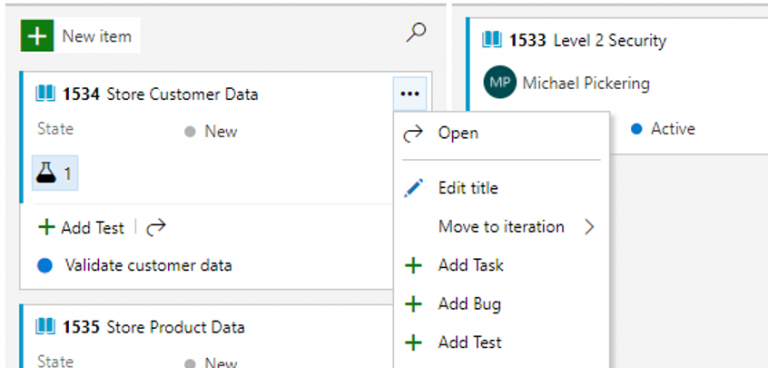Click the arrow icon next to Open
The height and width of the screenshot is (368, 768).
413,133
